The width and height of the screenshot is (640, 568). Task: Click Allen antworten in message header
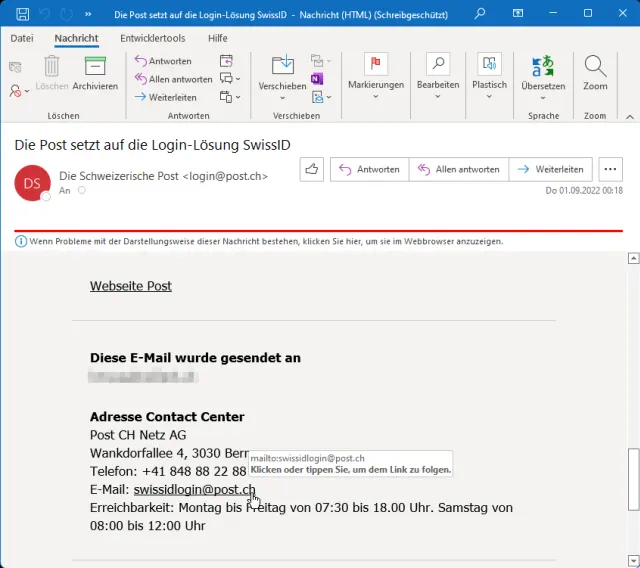click(x=459, y=169)
